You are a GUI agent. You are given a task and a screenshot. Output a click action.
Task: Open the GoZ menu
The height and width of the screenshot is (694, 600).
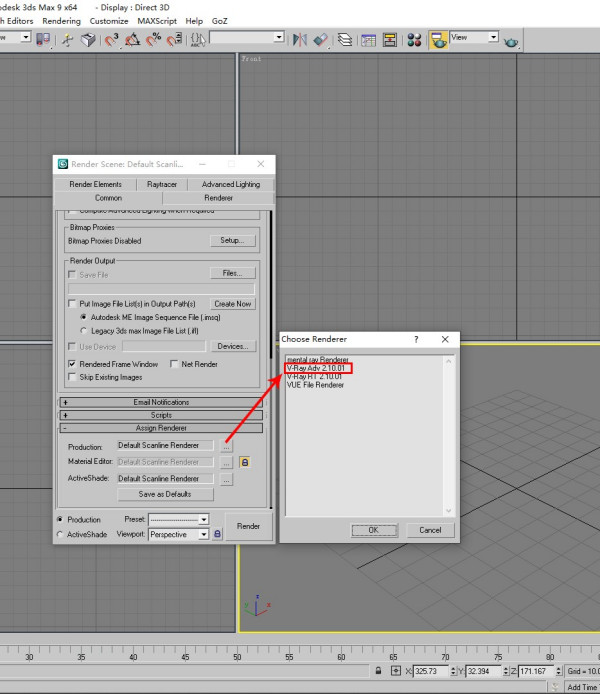(x=219, y=21)
